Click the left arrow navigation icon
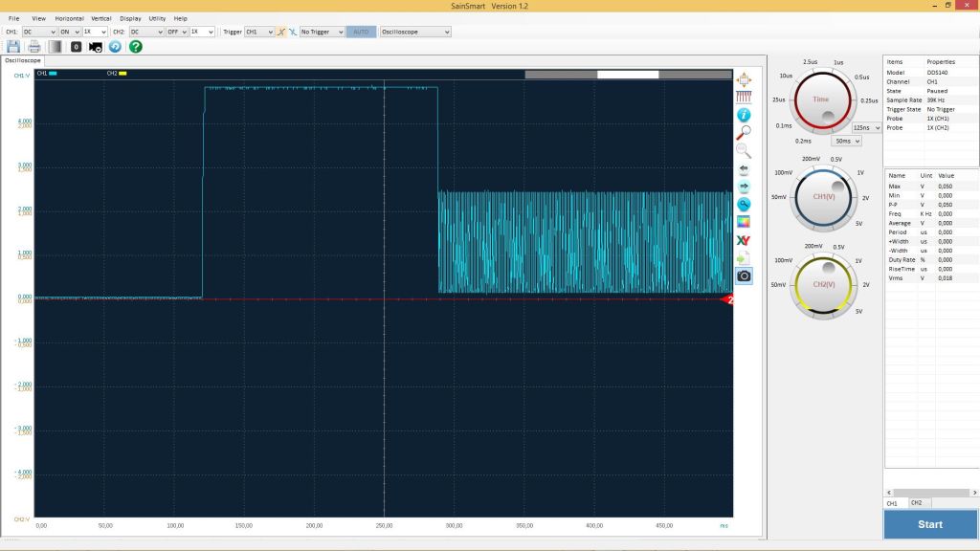 pos(744,168)
